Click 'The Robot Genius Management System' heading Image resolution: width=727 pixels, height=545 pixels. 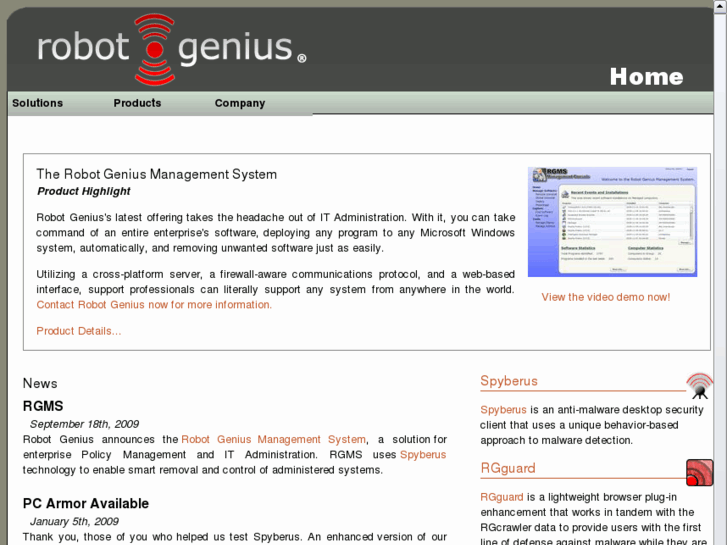157,174
